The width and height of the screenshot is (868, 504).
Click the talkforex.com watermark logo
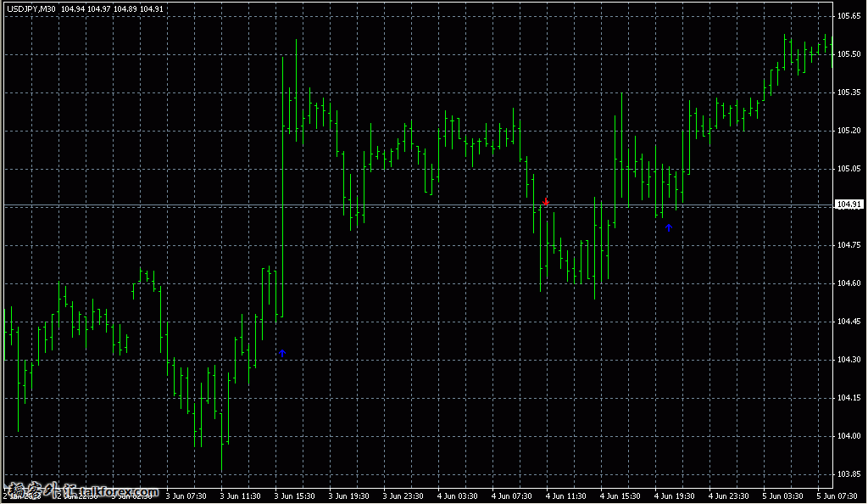[81, 491]
